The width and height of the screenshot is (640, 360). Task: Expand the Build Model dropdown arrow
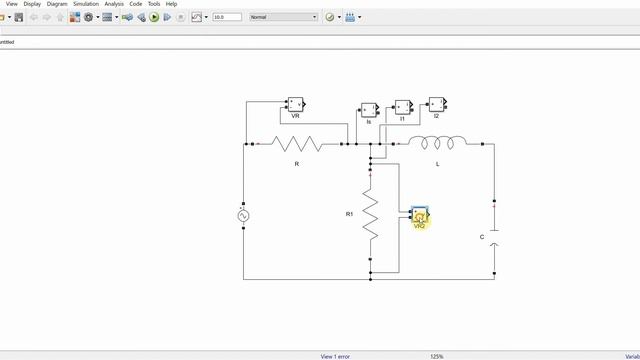(359, 17)
